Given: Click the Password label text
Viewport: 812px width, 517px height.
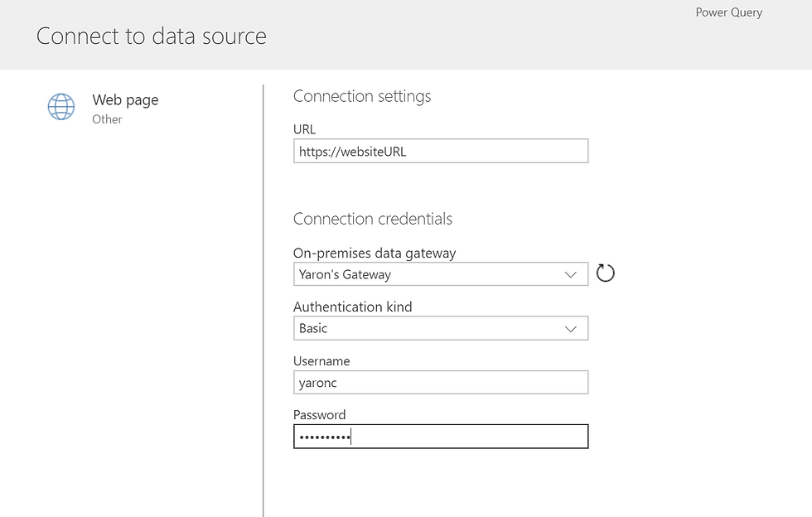Looking at the screenshot, I should click(320, 415).
